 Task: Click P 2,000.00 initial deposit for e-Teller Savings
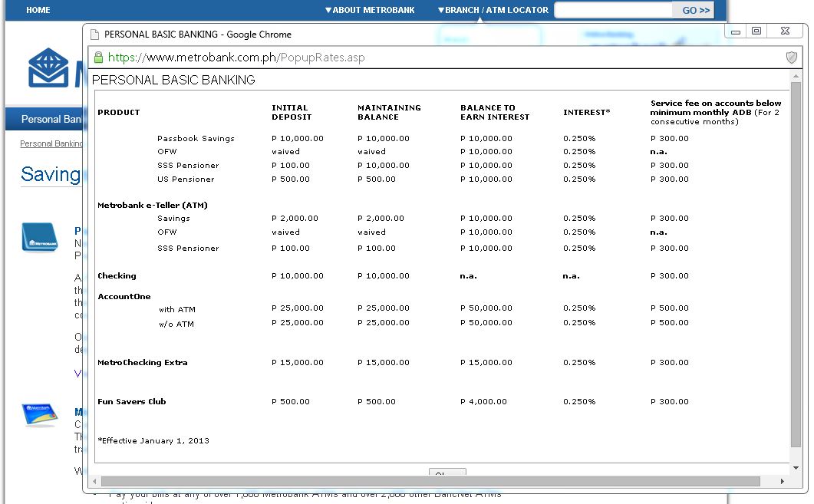click(x=295, y=219)
